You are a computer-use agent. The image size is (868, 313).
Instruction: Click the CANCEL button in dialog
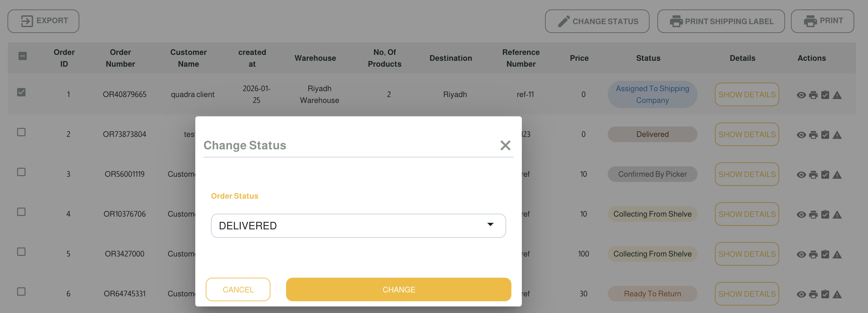(x=238, y=289)
